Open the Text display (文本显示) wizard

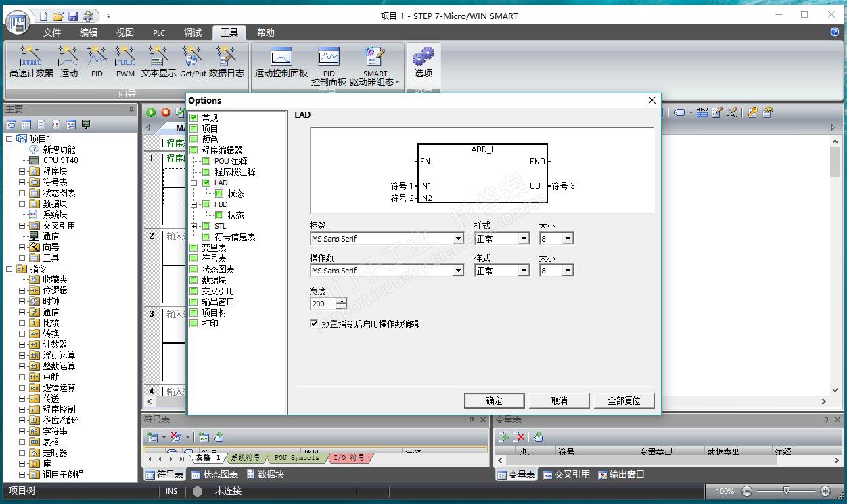coord(158,62)
